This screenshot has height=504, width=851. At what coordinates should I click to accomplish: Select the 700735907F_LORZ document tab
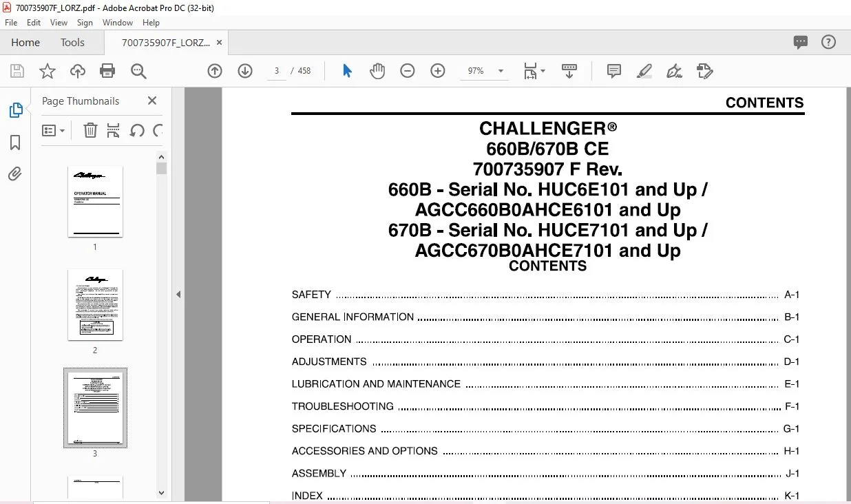pos(166,42)
